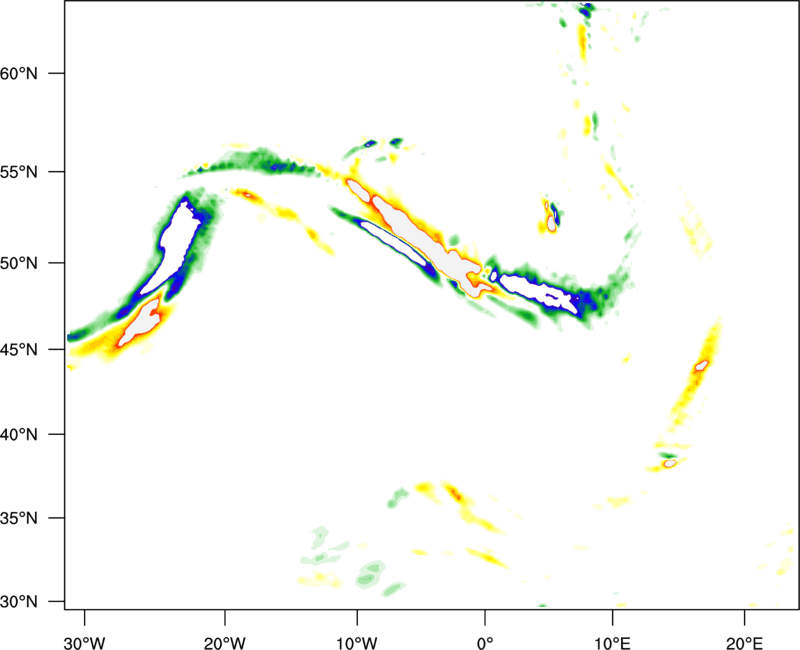Click the 60°N latitude label
This screenshot has width=800, height=650.
(19, 73)
